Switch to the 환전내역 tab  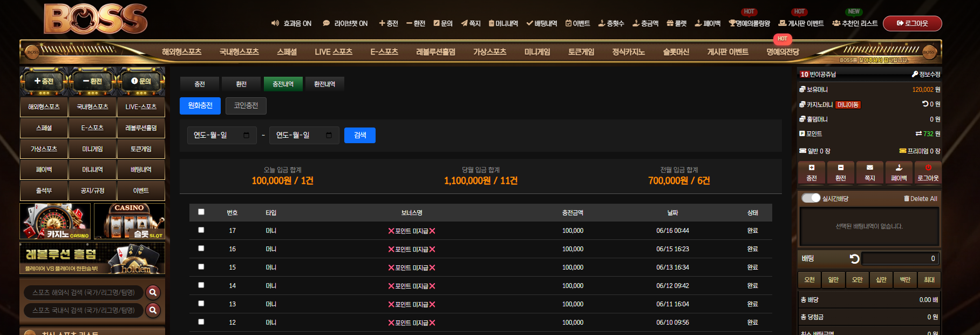325,84
